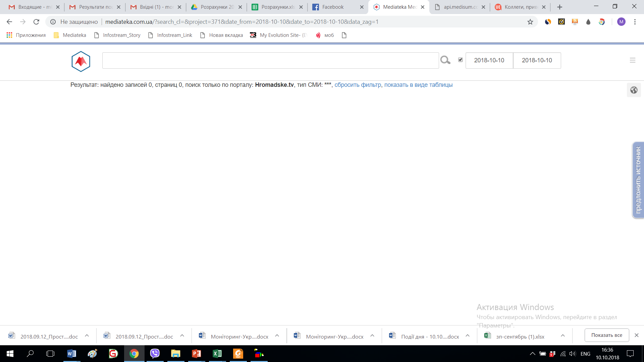Click the globe icon on right edge
The height and width of the screenshot is (362, 644).
click(634, 90)
